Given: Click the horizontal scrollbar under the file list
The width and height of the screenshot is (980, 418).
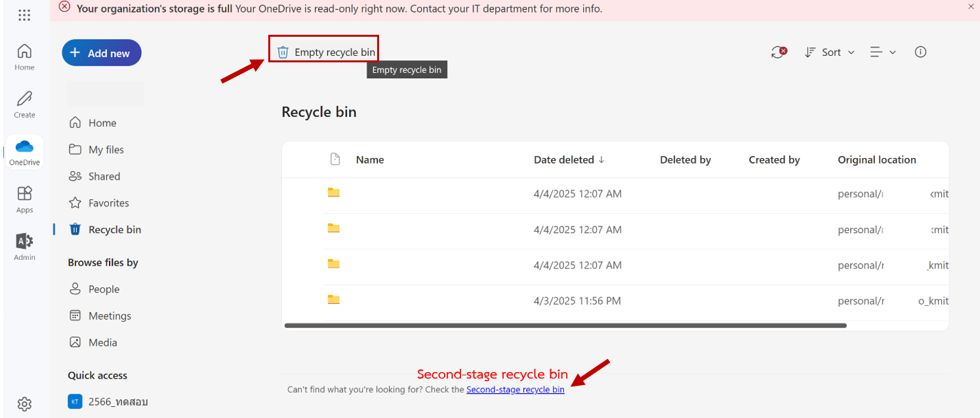Looking at the screenshot, I should pyautogui.click(x=565, y=325).
